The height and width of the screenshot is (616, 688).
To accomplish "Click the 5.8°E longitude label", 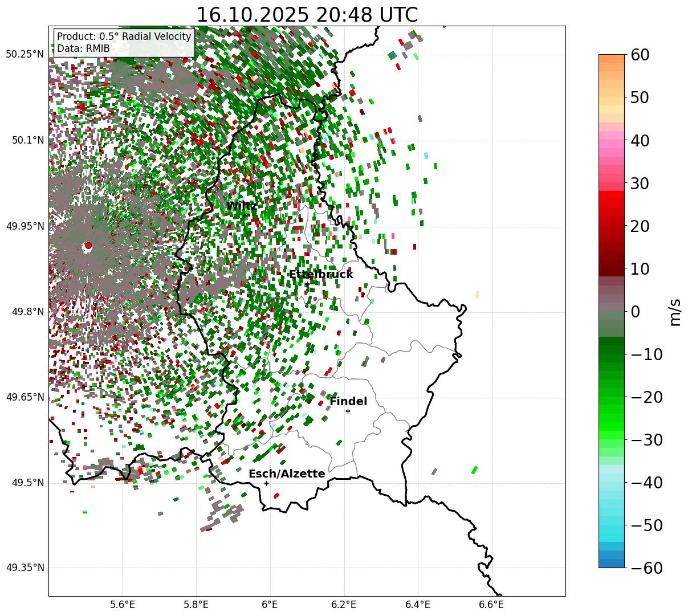I will pos(196,605).
